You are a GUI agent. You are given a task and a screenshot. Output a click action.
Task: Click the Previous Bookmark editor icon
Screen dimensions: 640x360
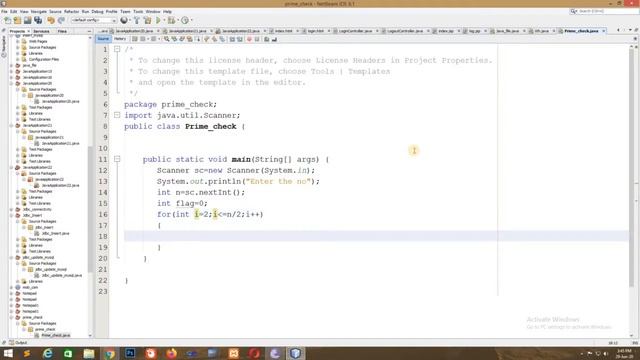coord(206,39)
